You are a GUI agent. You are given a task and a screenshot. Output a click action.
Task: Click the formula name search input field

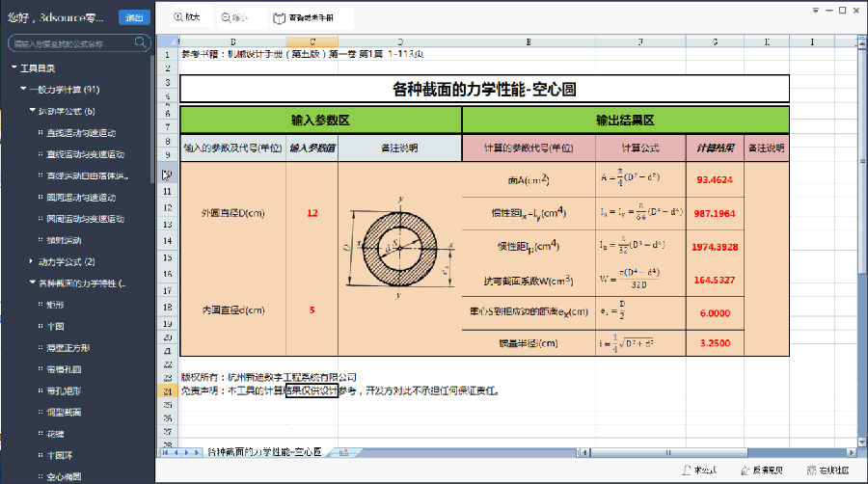pyautogui.click(x=72, y=43)
